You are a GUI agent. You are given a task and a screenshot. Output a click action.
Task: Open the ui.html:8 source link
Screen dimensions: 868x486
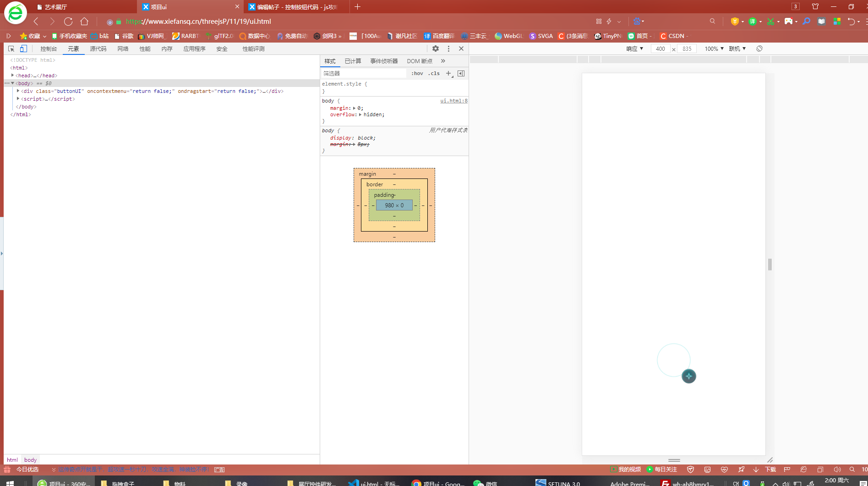454,101
